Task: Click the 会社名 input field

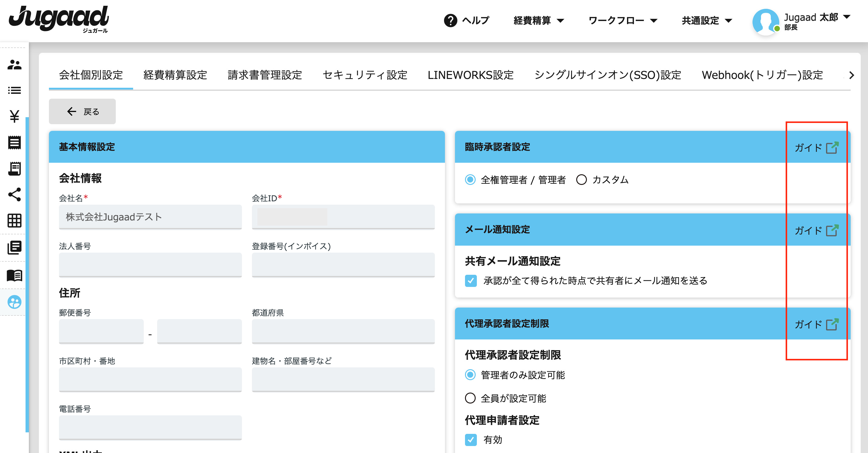Action: [150, 217]
